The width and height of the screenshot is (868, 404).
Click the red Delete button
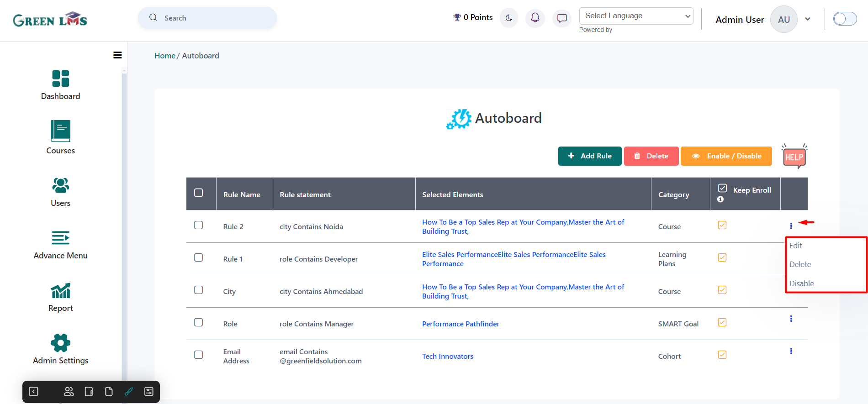651,156
